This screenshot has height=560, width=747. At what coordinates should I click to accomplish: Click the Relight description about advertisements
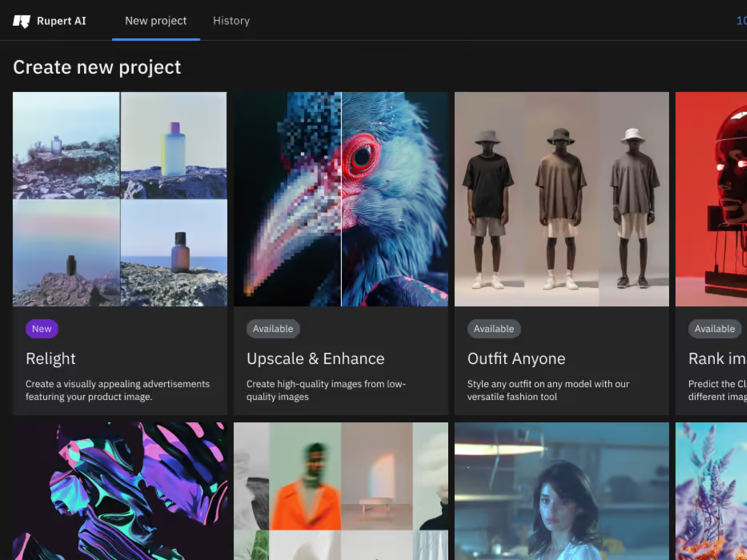tap(118, 390)
